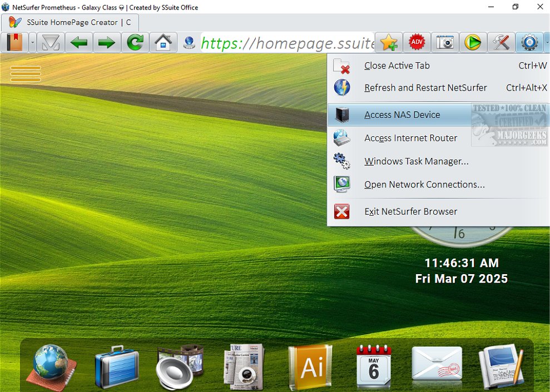
Task: Open the Home page icon
Action: click(163, 42)
